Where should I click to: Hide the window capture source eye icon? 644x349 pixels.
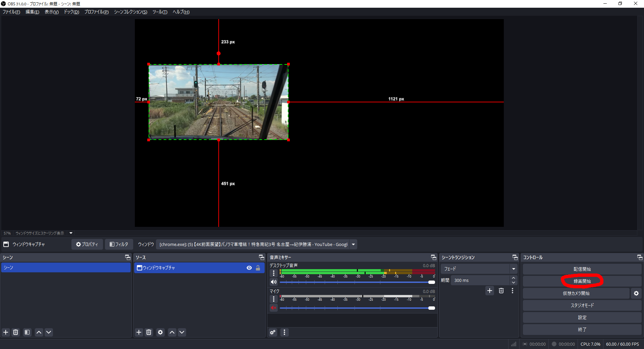[249, 268]
